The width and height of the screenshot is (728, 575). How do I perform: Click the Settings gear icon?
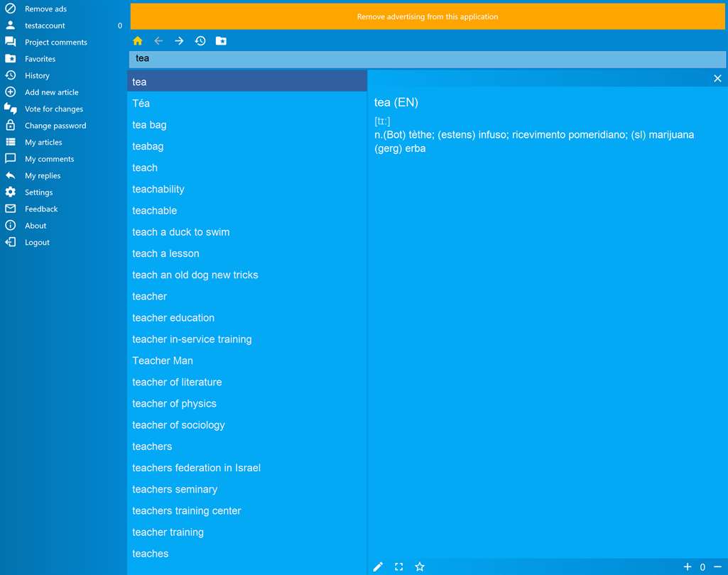[10, 192]
